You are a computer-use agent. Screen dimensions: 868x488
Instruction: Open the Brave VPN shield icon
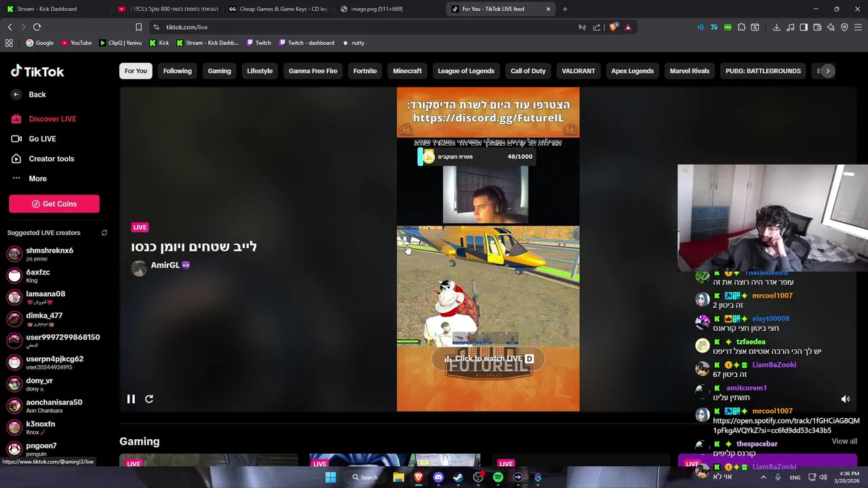[844, 27]
